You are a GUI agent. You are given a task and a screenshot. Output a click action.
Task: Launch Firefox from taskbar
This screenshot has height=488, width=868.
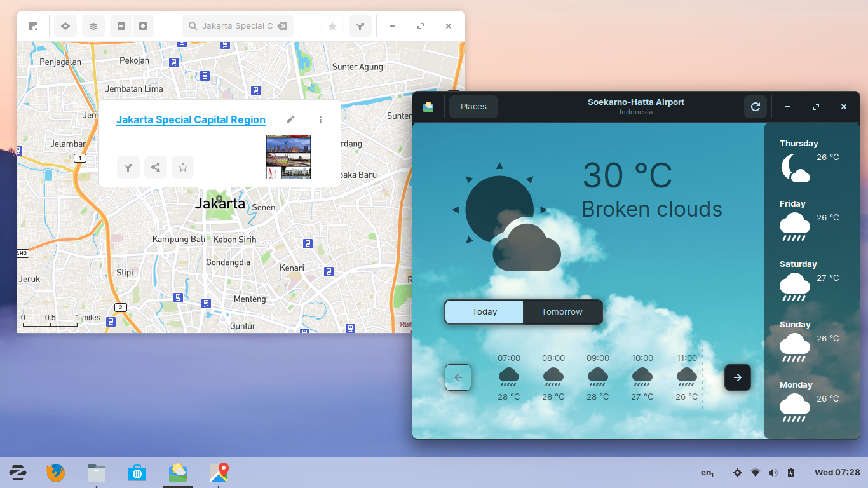tap(56, 473)
